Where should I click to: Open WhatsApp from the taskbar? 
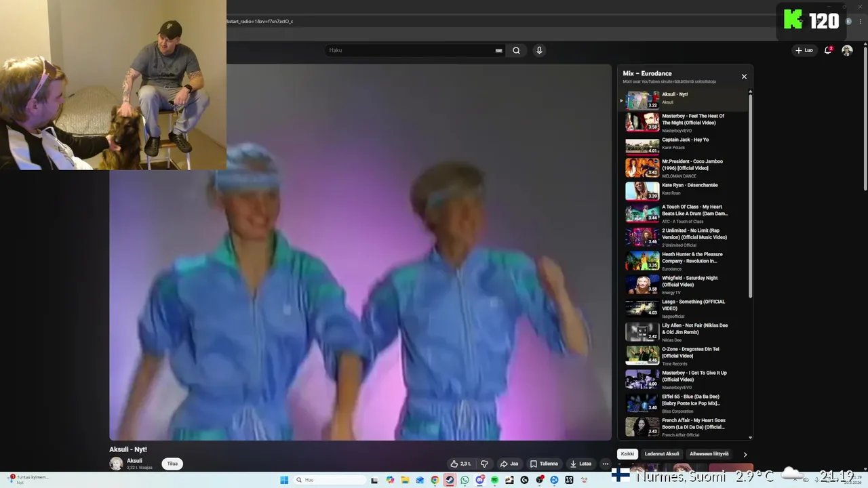[465, 480]
